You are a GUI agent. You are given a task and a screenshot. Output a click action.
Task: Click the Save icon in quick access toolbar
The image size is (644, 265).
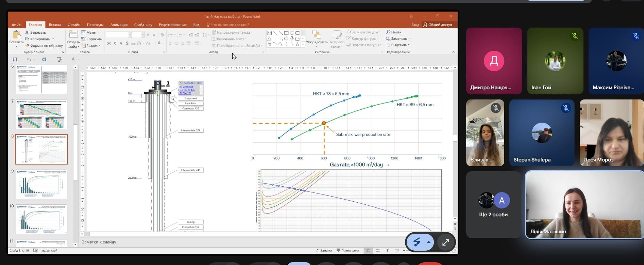point(15,59)
